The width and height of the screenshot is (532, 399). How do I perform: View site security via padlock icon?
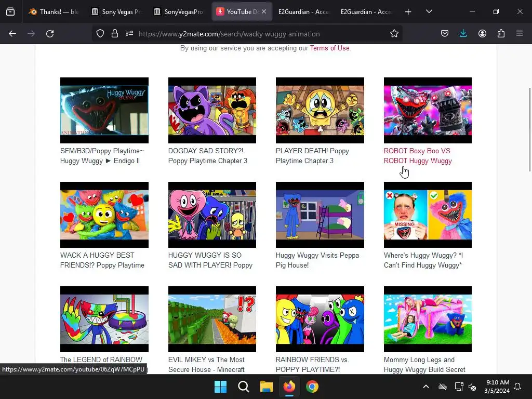click(x=115, y=34)
